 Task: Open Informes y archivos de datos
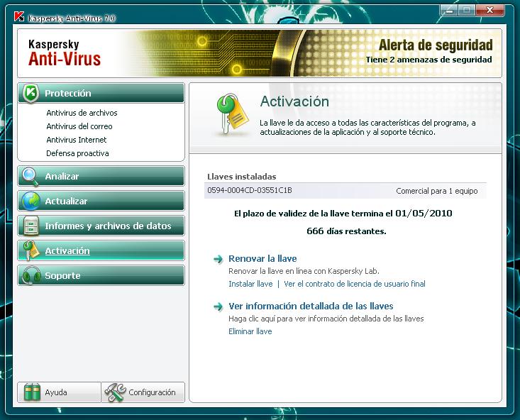pyautogui.click(x=101, y=226)
